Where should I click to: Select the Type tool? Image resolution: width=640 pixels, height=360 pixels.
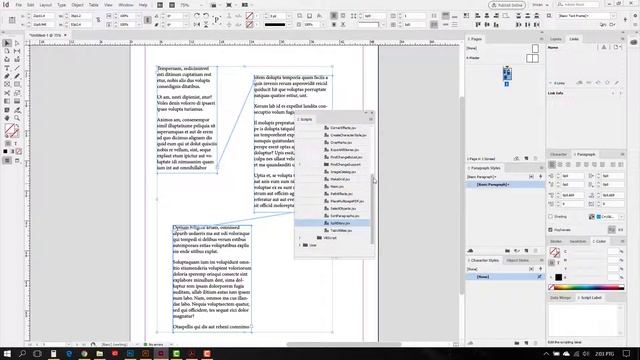coord(7,68)
